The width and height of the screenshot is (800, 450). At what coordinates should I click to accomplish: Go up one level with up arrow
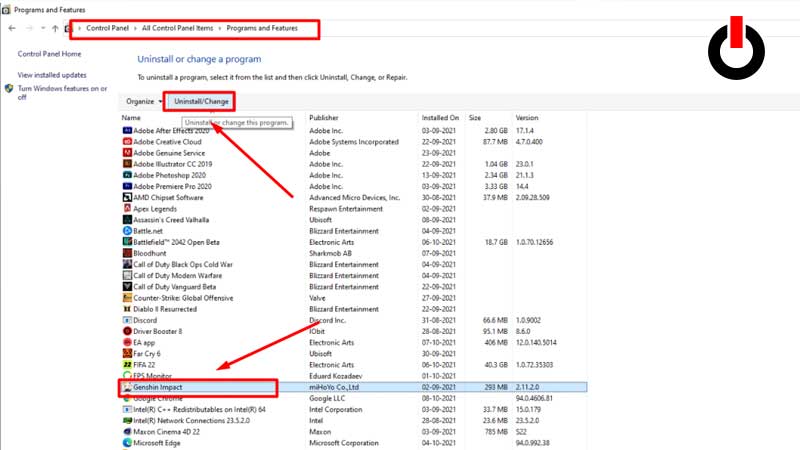tap(55, 28)
